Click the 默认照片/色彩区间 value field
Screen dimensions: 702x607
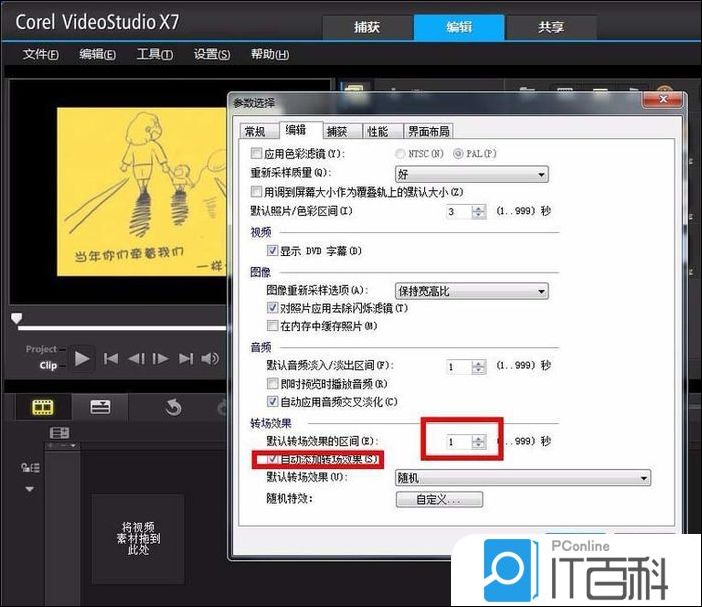[459, 211]
